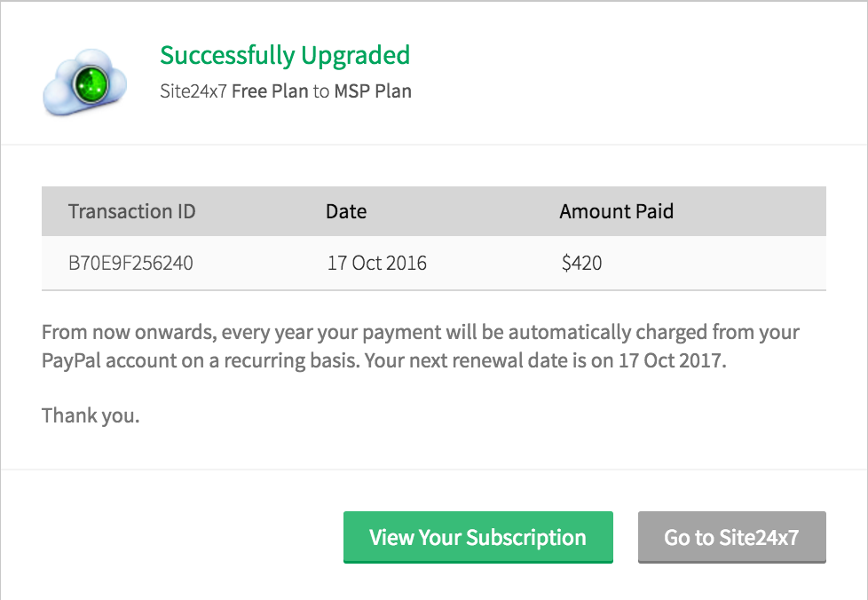
Task: Click the Successfully Upgraded heading
Action: pos(285,55)
